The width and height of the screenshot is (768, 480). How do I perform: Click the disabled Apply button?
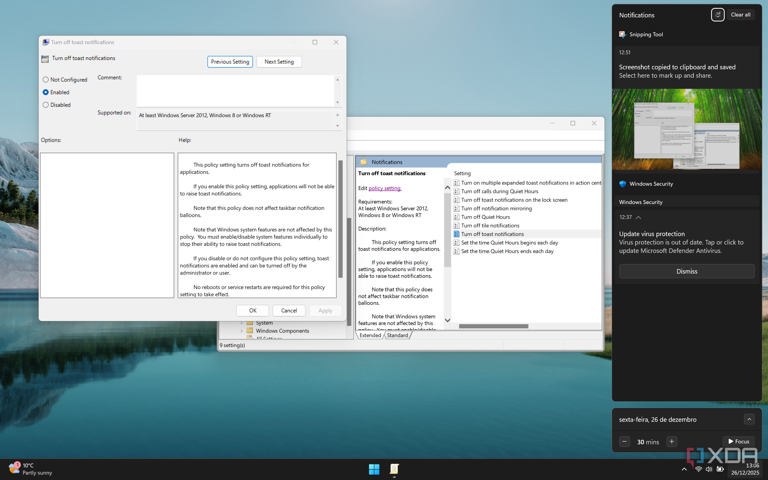point(325,311)
